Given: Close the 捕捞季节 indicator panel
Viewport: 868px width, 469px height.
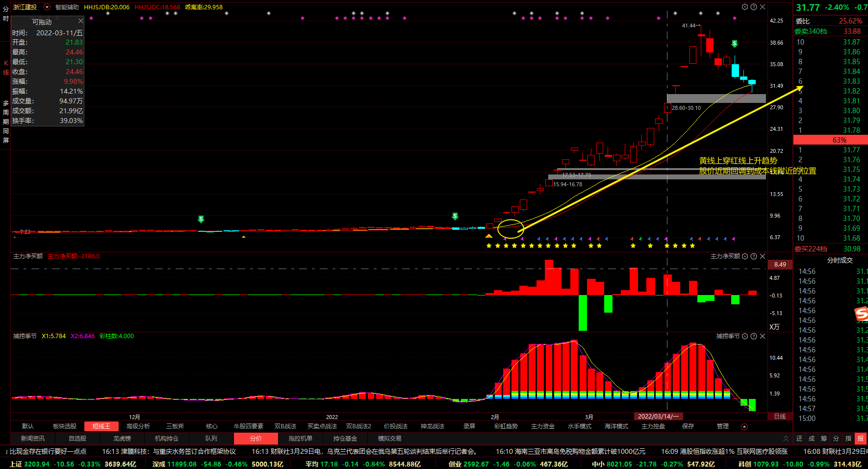Looking at the screenshot, I should tap(763, 336).
